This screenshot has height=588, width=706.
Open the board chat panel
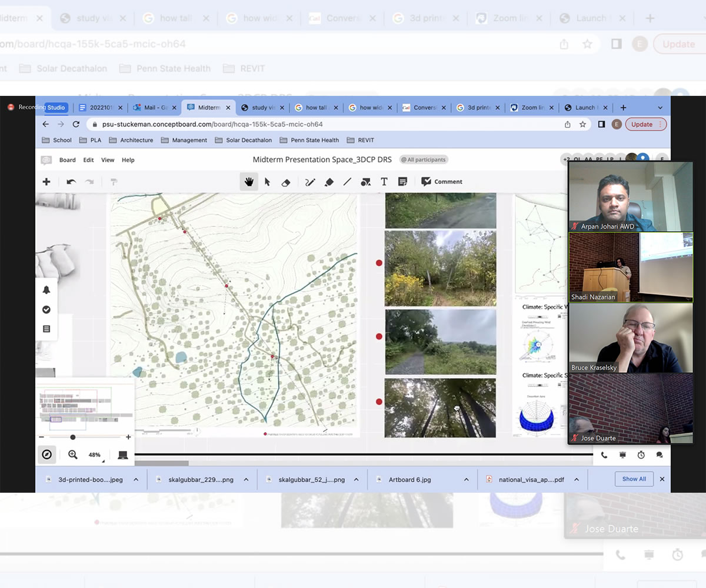point(660,455)
